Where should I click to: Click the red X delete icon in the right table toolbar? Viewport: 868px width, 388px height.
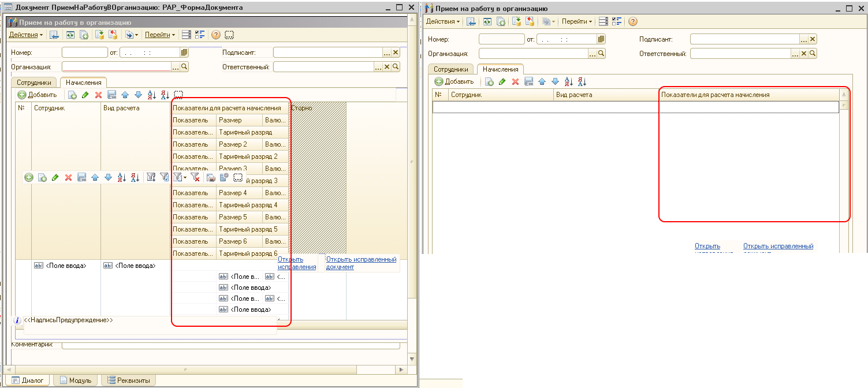coord(515,81)
